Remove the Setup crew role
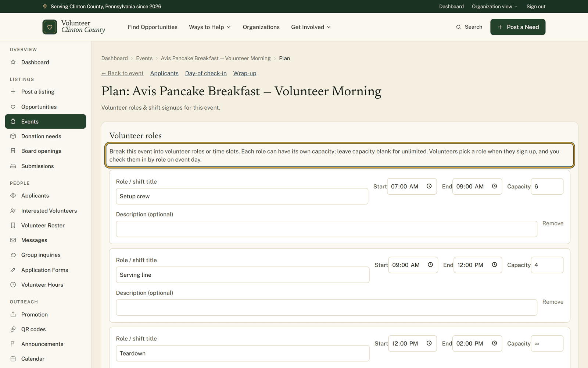 point(553,223)
